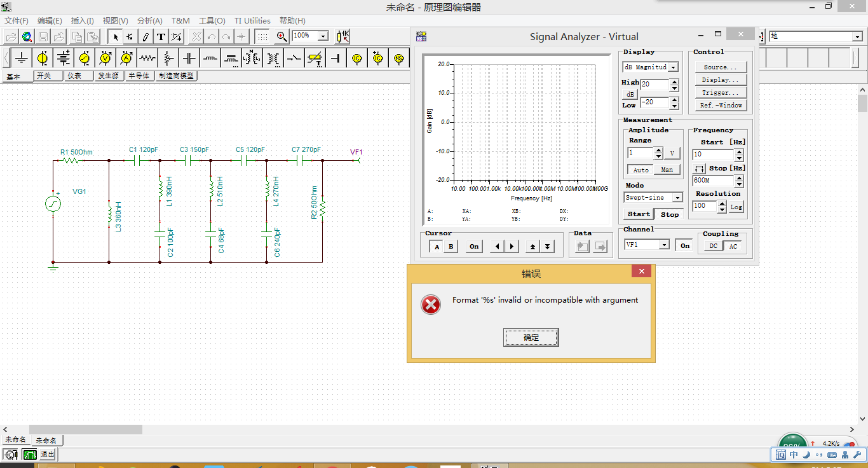The image size is (868, 468).
Task: Enable Auto amplitude range
Action: click(641, 170)
